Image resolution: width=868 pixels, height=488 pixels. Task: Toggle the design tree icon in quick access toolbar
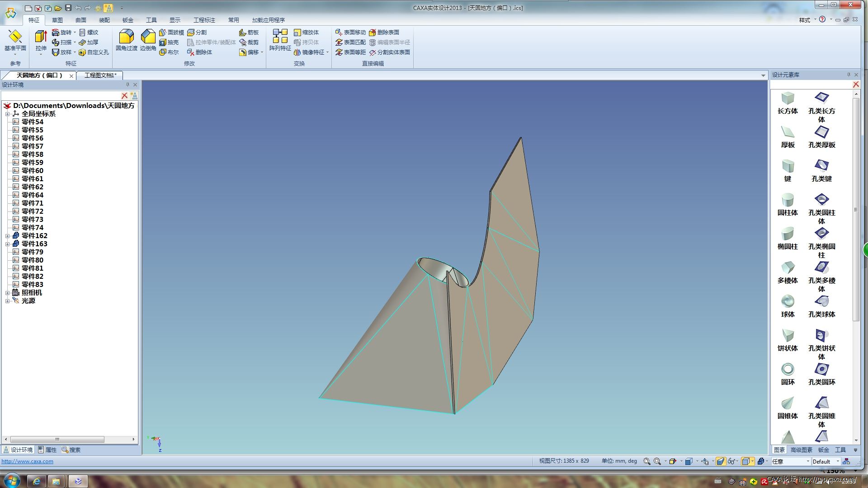click(108, 8)
